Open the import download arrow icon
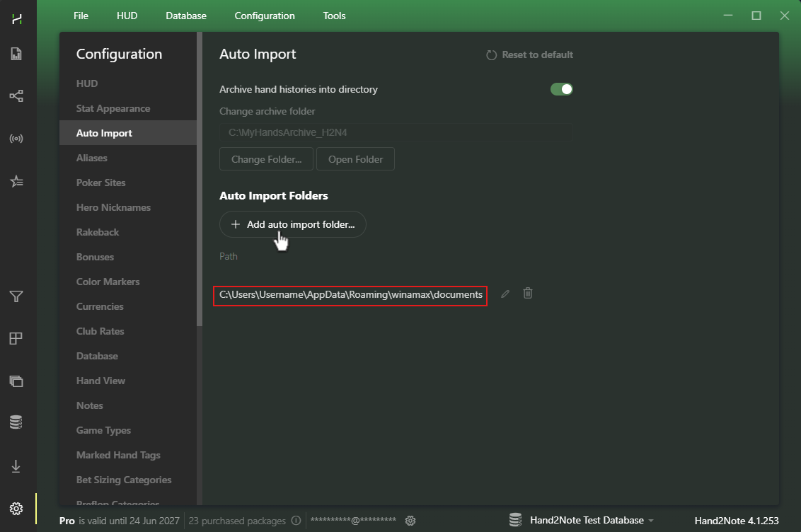Image resolution: width=801 pixels, height=532 pixels. coord(16,466)
